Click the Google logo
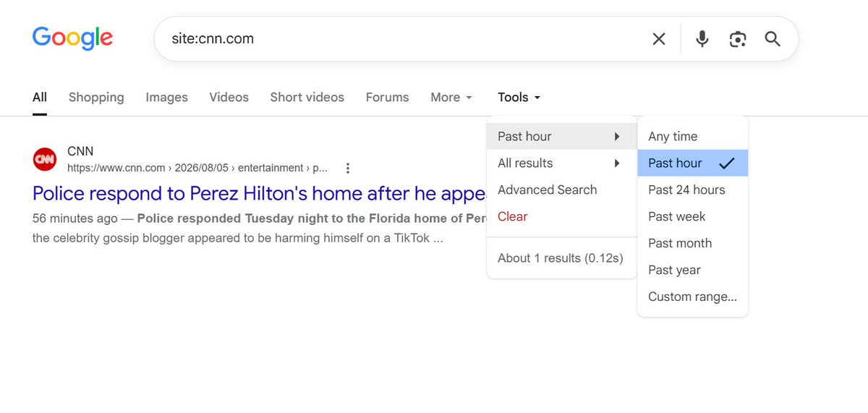 coord(72,38)
